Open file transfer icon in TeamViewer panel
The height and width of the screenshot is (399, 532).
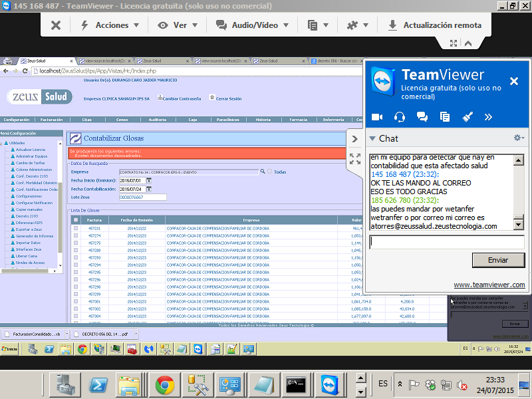click(445, 117)
